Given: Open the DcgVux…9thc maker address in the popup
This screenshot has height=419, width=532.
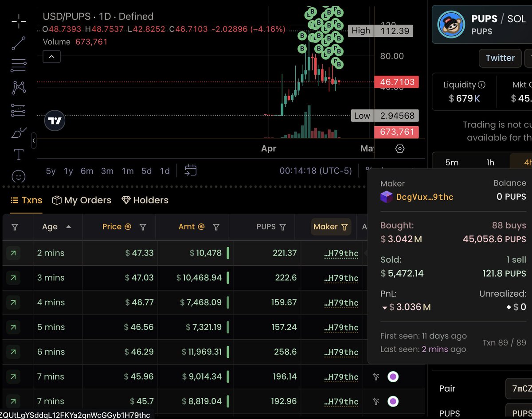Looking at the screenshot, I should click(x=425, y=197).
